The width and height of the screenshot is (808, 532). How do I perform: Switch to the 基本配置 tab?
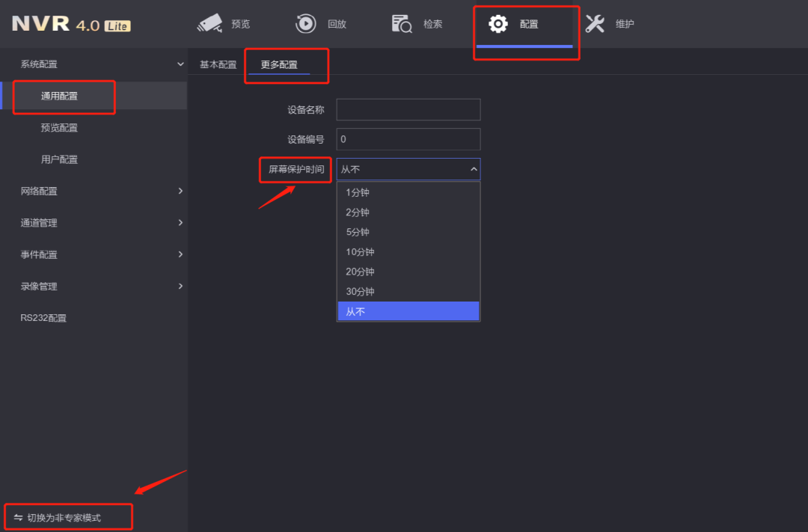[218, 65]
